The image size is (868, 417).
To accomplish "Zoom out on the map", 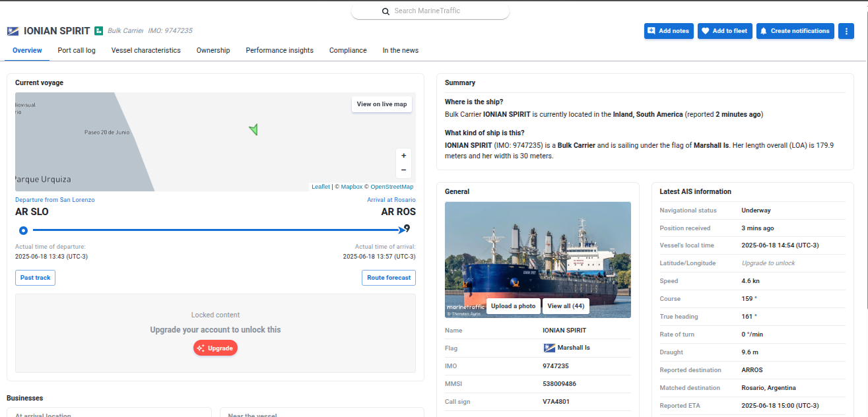I will click(403, 170).
